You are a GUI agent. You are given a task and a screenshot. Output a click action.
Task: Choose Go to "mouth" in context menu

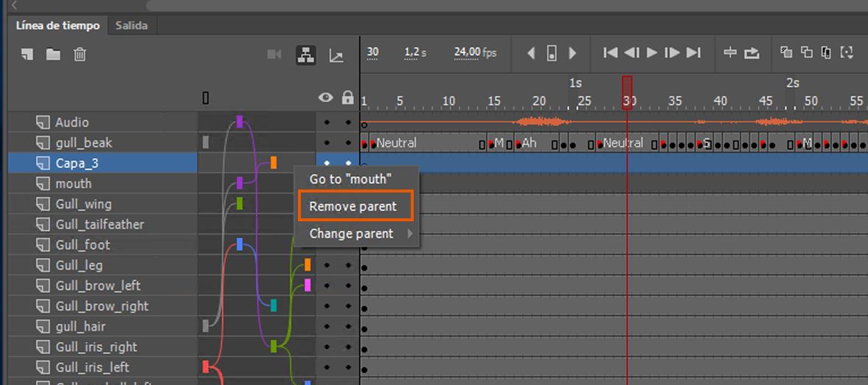tap(351, 179)
